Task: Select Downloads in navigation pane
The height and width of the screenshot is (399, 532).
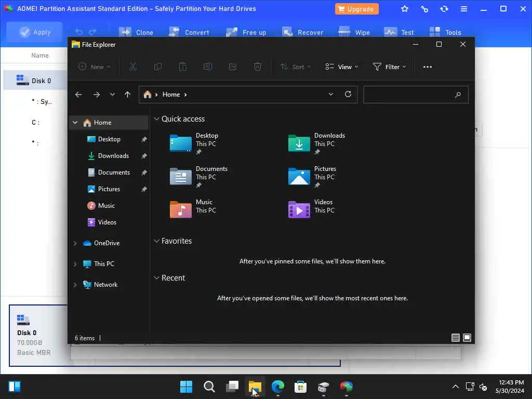Action: tap(113, 156)
